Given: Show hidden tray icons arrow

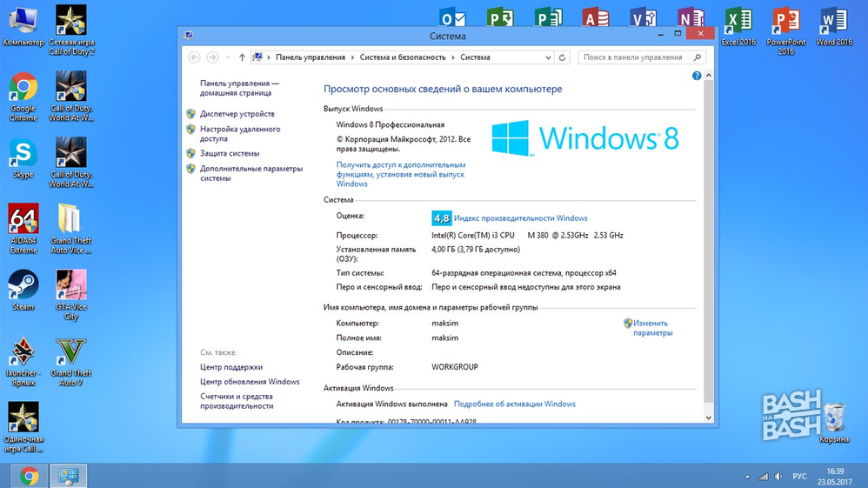Looking at the screenshot, I should click(747, 477).
